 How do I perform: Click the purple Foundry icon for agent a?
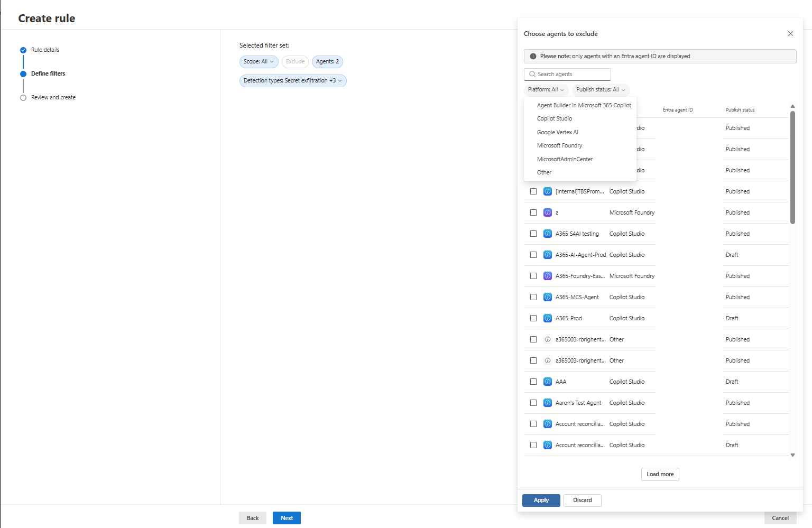(548, 212)
